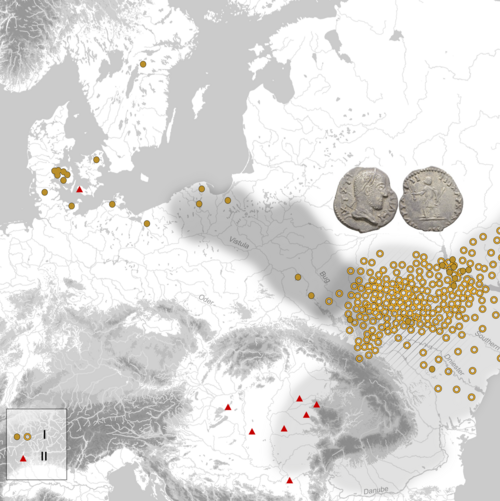The width and height of the screenshot is (500, 501).
Task: Click the legend label "II"
Action: pos(44,456)
